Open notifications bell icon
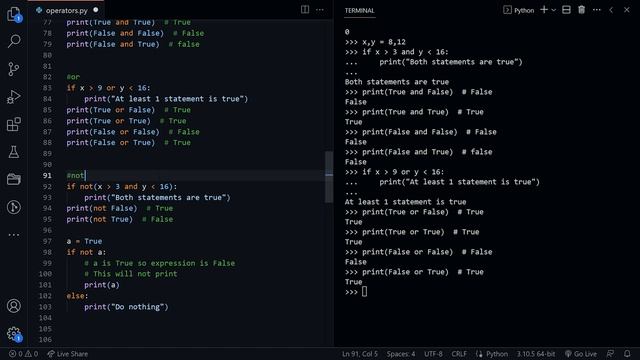640x360 pixels. [627, 354]
